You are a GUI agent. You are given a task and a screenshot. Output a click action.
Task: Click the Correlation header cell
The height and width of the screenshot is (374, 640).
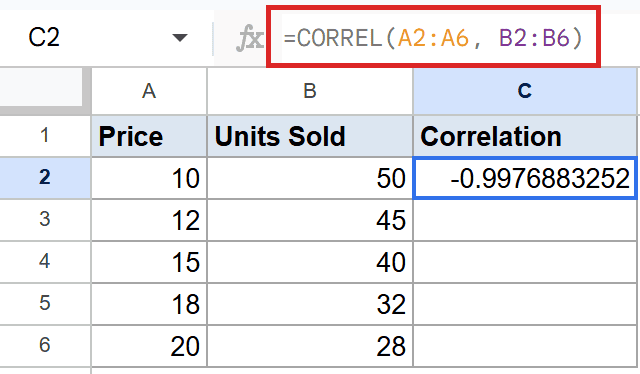[524, 136]
